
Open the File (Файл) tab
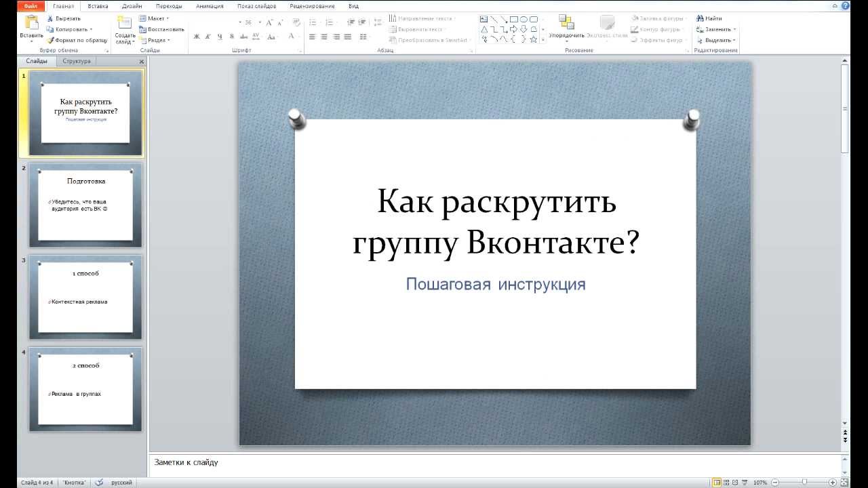(31, 5)
